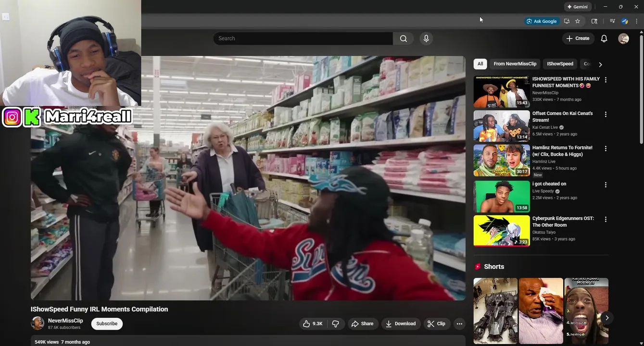Open options for ISHOWSPEED WITH HIS FAMILY video

tap(606, 80)
